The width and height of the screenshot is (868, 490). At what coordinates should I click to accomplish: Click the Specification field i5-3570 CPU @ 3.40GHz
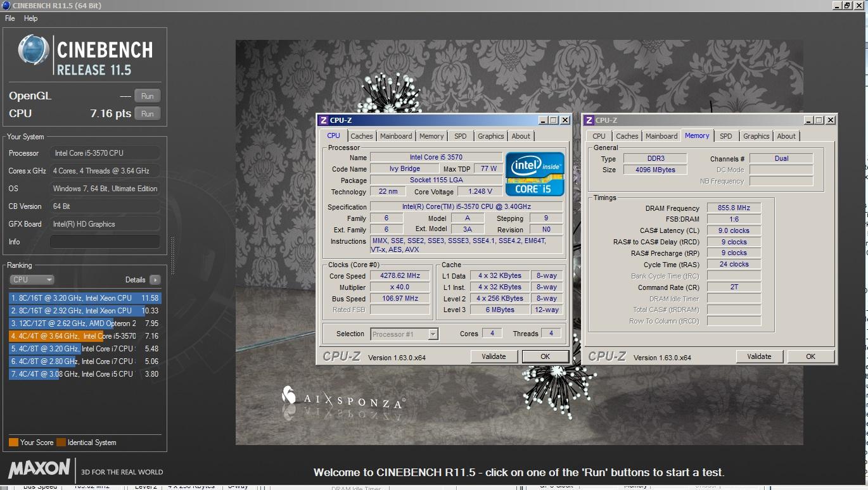[x=467, y=207]
